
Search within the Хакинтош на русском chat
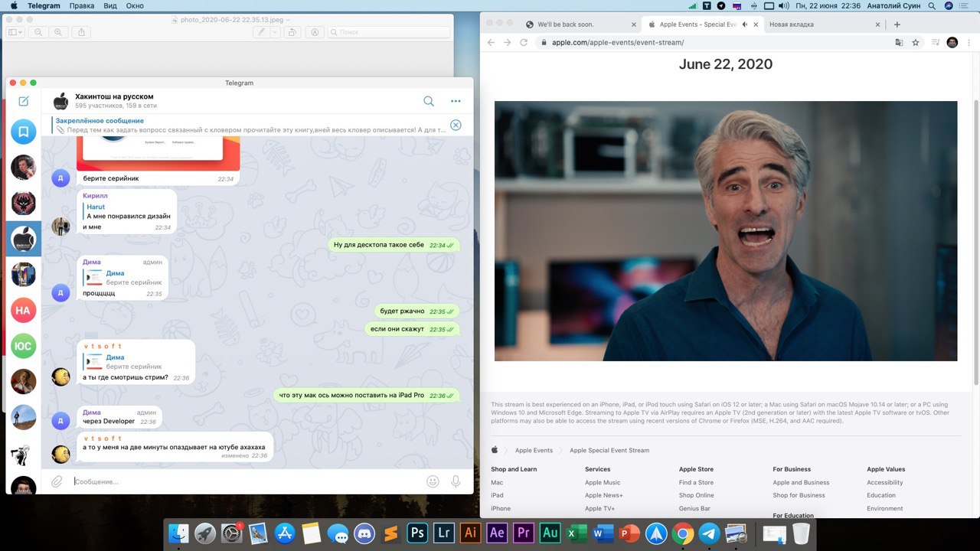pos(429,101)
